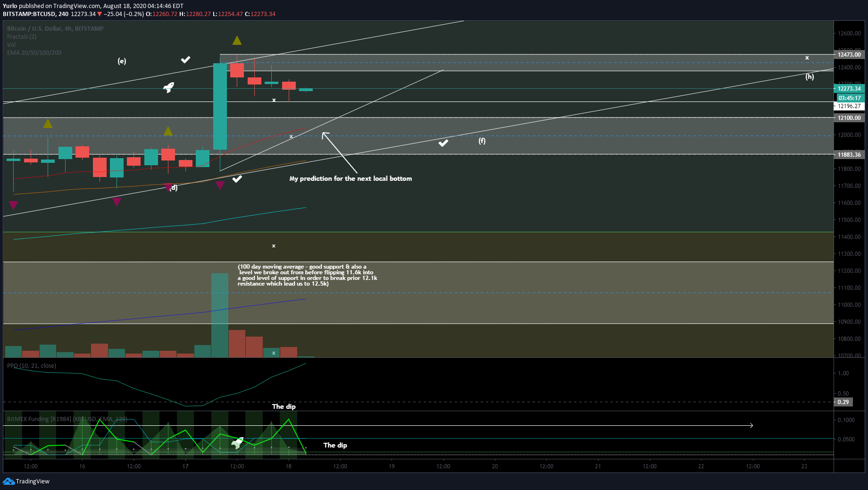Viewport: 868px width, 490px height.
Task: Click the 19 date on the time axis
Action: (x=392, y=466)
